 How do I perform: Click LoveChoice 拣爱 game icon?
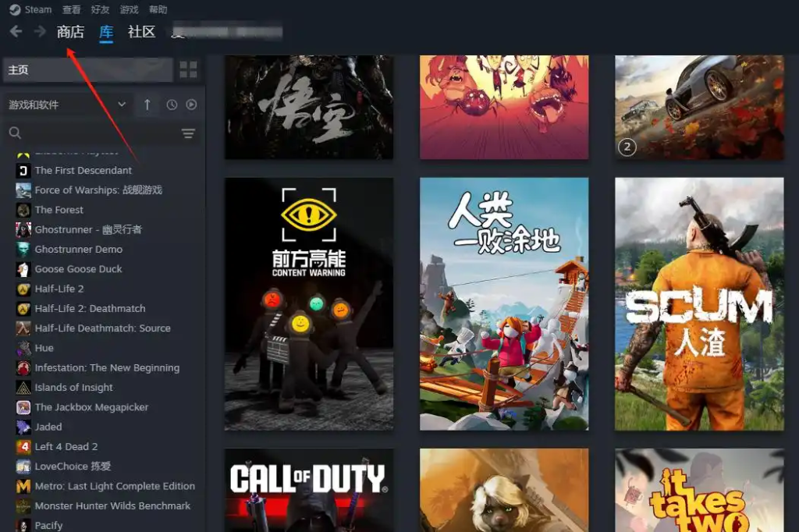pyautogui.click(x=23, y=466)
